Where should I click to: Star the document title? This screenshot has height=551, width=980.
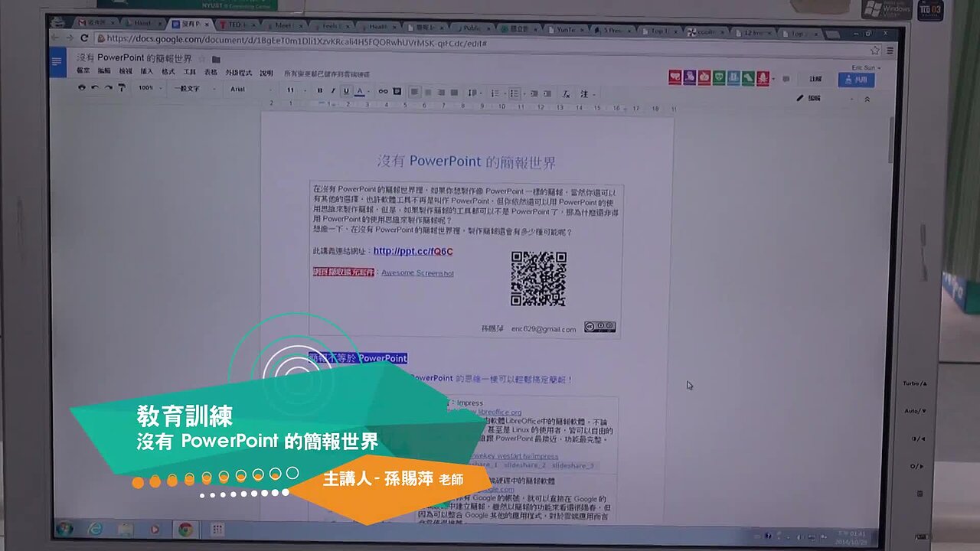(x=202, y=59)
